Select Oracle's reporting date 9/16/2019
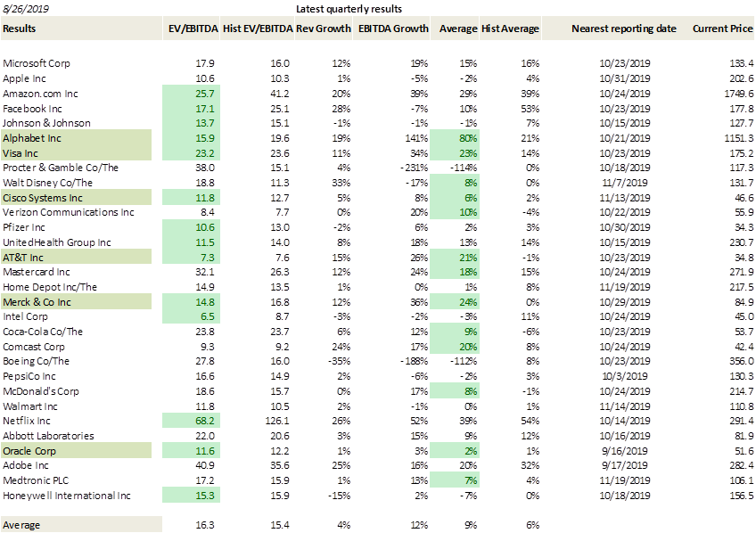 pyautogui.click(x=625, y=451)
